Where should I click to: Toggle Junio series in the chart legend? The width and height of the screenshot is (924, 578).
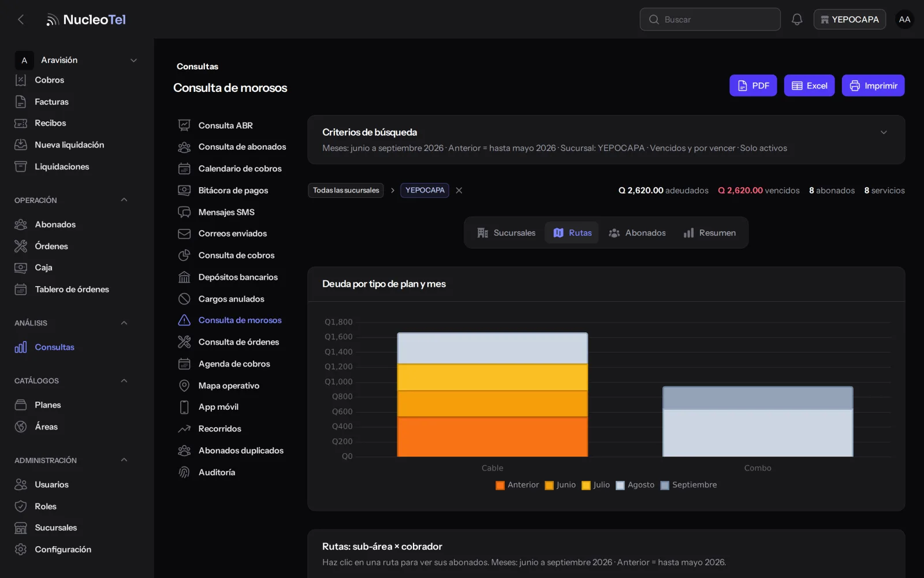click(560, 485)
